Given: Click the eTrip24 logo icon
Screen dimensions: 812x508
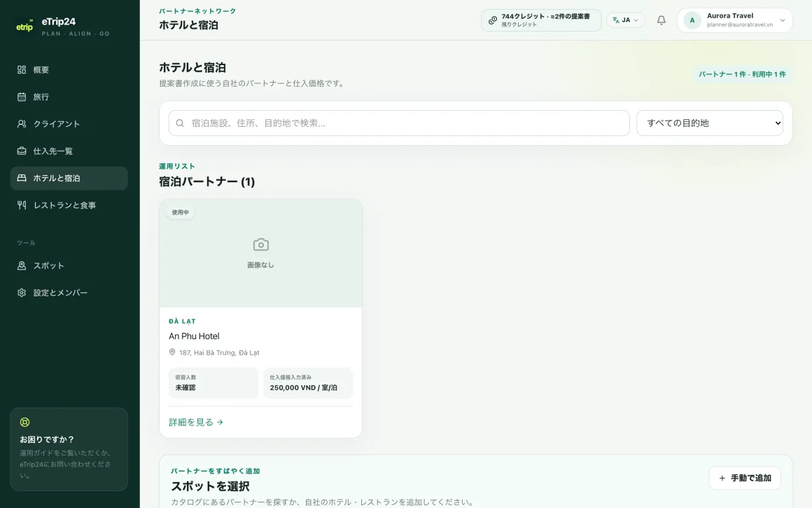Looking at the screenshot, I should click(24, 25).
